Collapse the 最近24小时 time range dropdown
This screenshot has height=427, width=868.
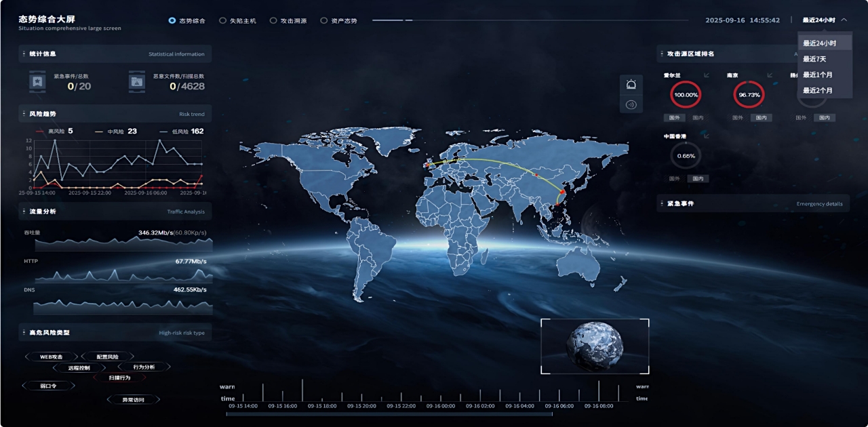pos(844,20)
